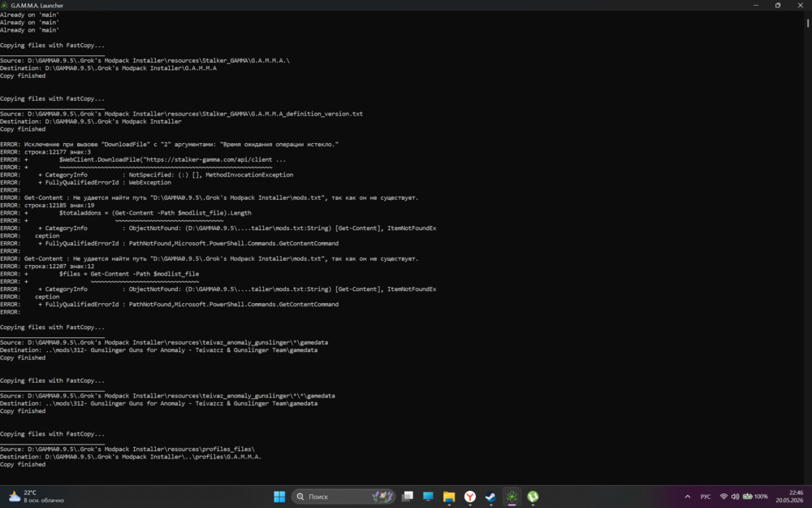Click the MethodInvocationException CategoryInfo line
The width and height of the screenshot is (812, 508).
[146, 176]
